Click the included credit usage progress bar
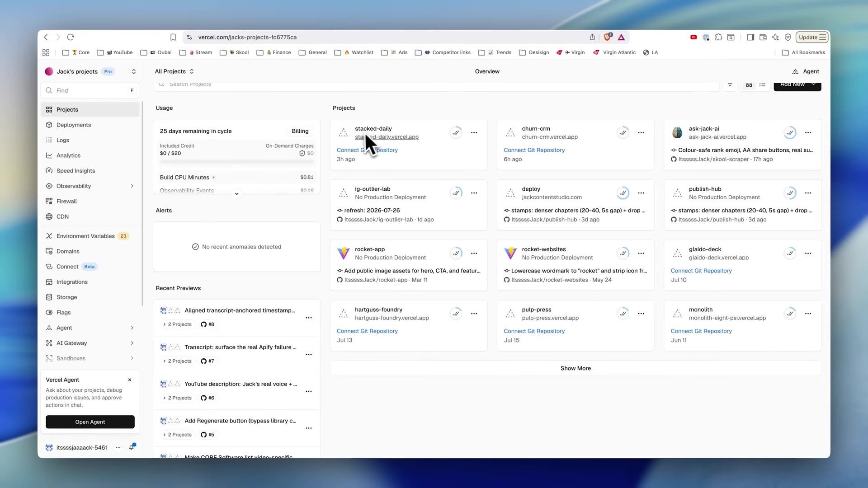Viewport: 868px width, 488px height. click(x=236, y=162)
